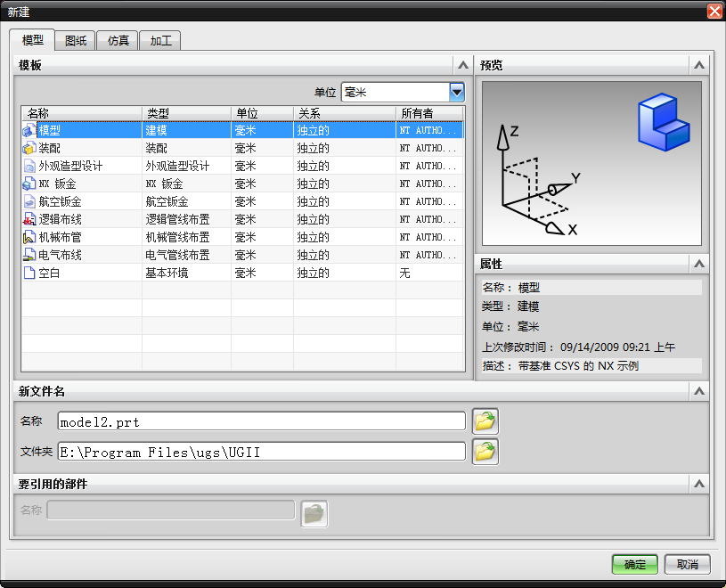This screenshot has width=726, height=588.
Task: Open folder browser for 文件夹 path
Action: point(485,452)
